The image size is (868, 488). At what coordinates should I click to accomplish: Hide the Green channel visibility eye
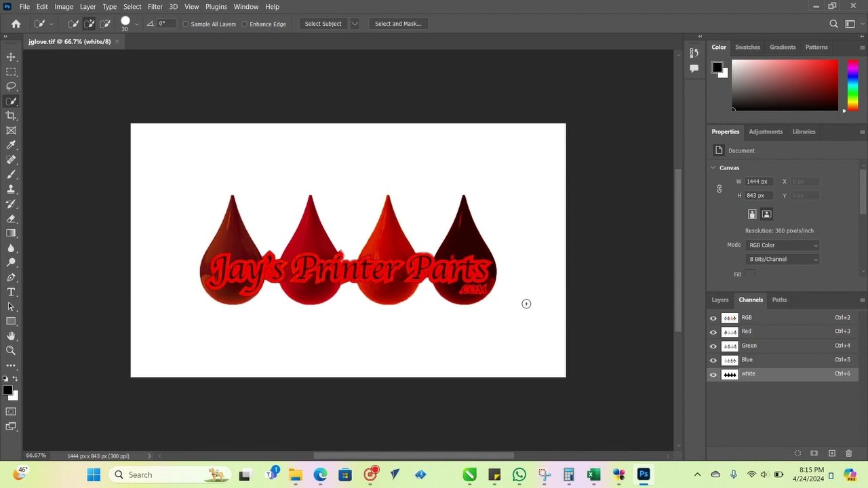click(713, 346)
